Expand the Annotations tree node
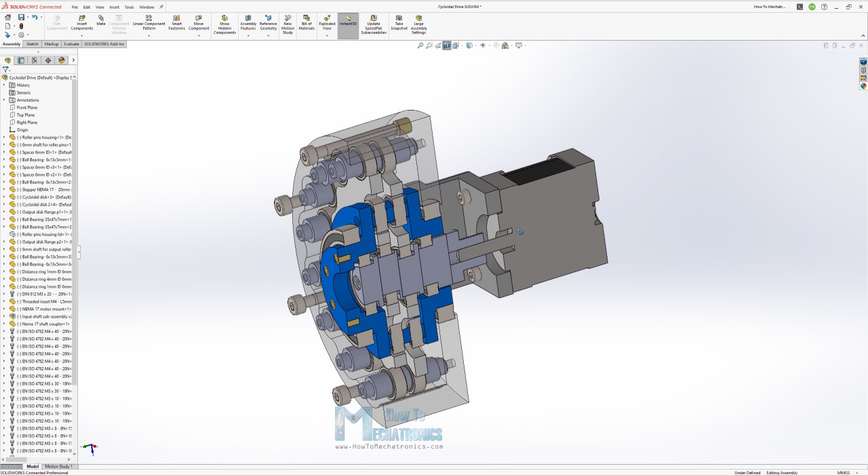The width and height of the screenshot is (868, 475). (x=4, y=100)
